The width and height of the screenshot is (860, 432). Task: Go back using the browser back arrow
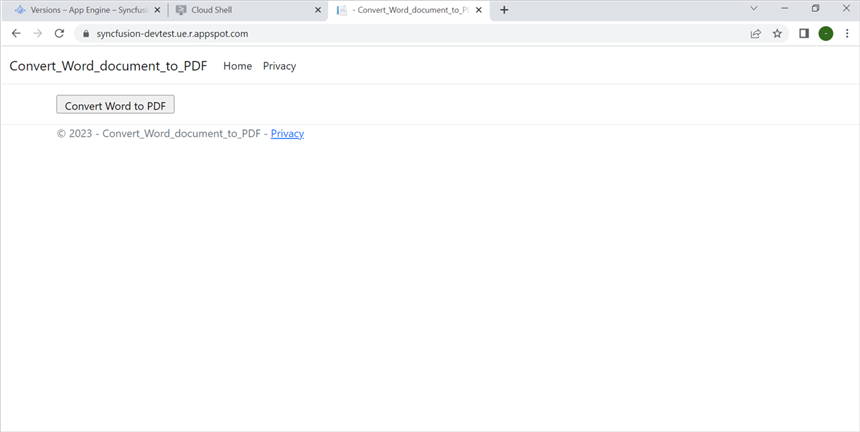[16, 33]
